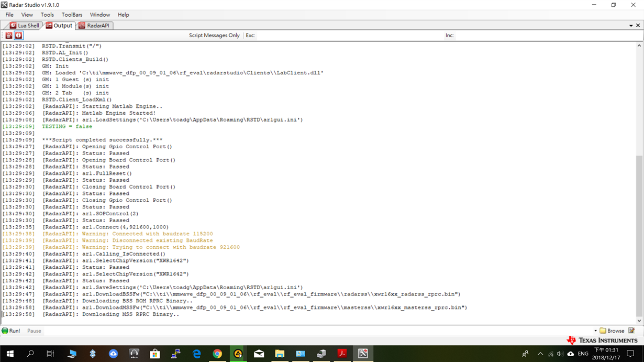The height and width of the screenshot is (362, 644).
Task: Click the scroll up arrow of output scrollbar
Action: (639, 46)
